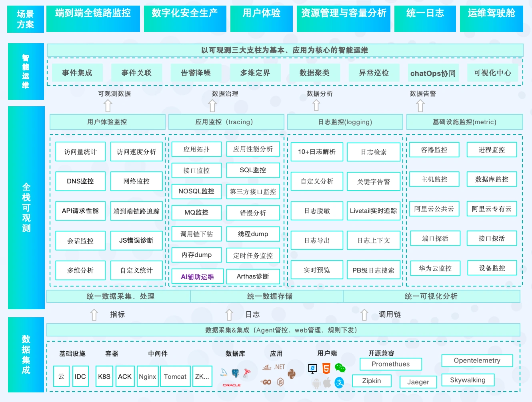Click the 基础设施监控(metric) header
The height and width of the screenshot is (402, 532).
point(465,122)
